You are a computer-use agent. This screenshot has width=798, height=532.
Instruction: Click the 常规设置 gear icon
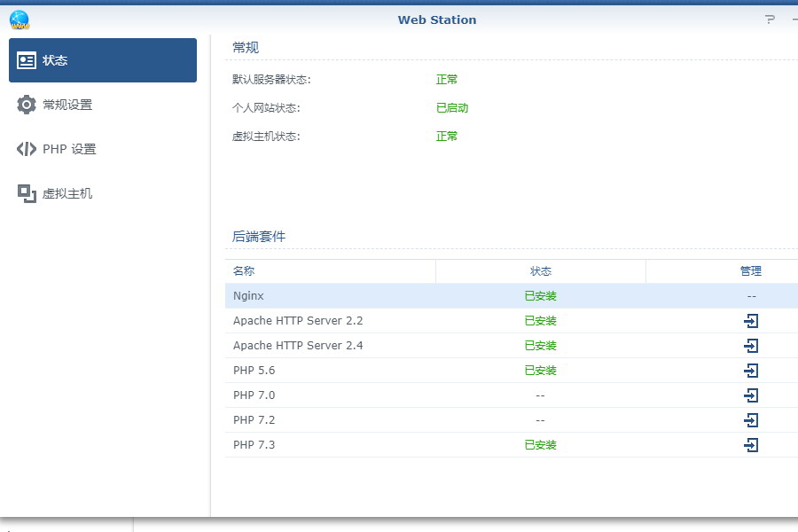click(27, 104)
